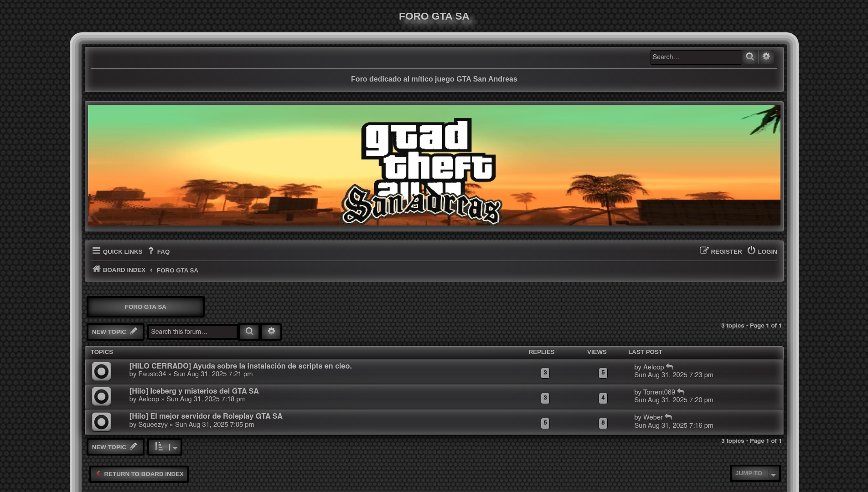Viewport: 868px width, 492px height.
Task: Open topic Iceberg y misterios del GTA SA
Action: tap(194, 391)
